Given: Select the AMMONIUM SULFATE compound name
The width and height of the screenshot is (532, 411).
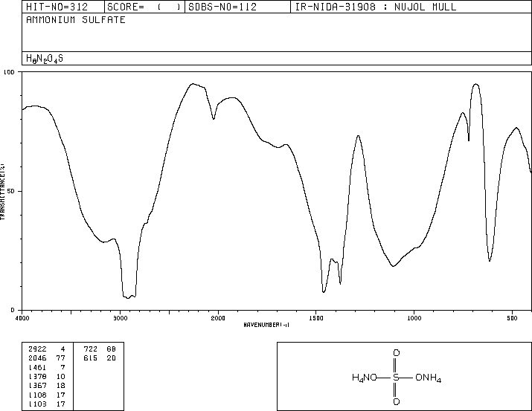Looking at the screenshot, I should coord(76,20).
